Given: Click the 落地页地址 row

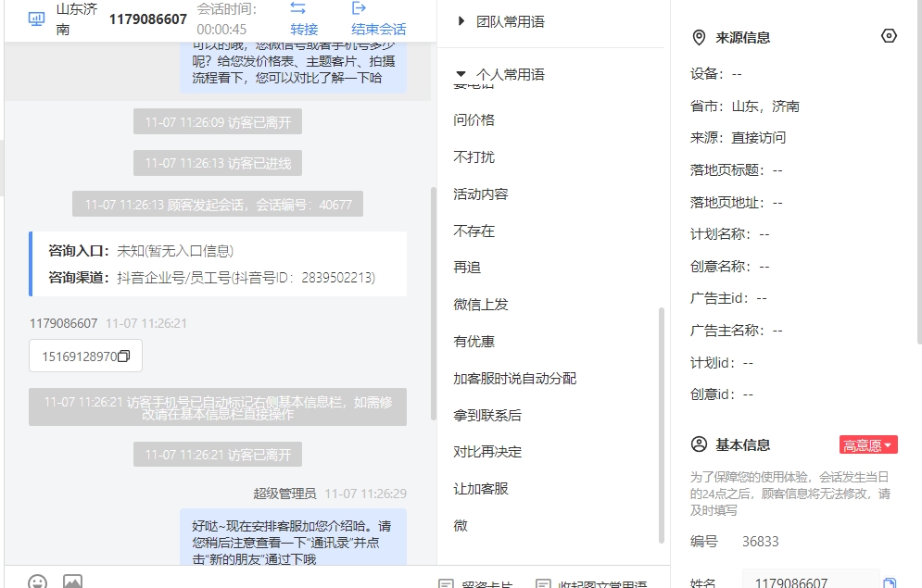Looking at the screenshot, I should pyautogui.click(x=736, y=203).
